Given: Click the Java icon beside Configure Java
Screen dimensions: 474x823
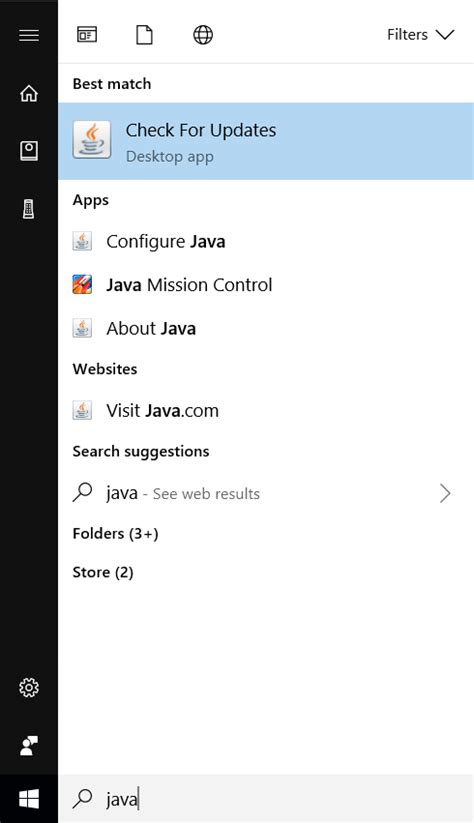Looking at the screenshot, I should click(x=82, y=241).
